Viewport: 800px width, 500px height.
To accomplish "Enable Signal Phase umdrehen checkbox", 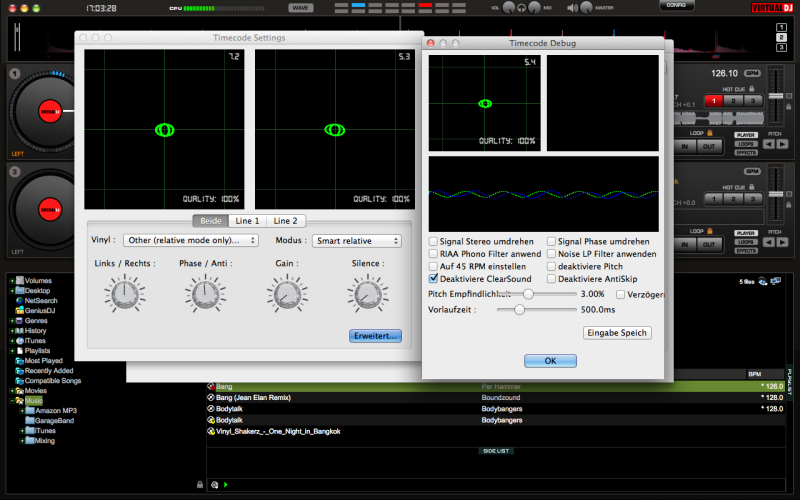I will coord(551,241).
